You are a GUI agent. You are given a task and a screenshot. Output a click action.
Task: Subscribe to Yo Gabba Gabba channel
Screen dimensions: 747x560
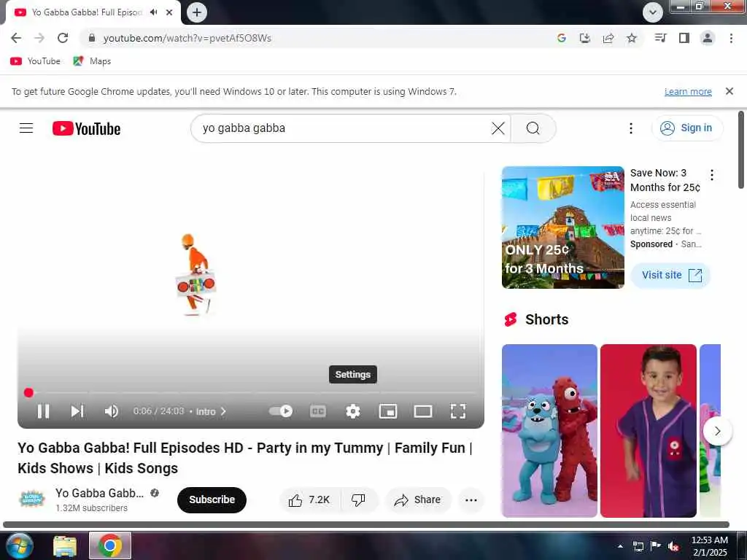[x=212, y=499]
